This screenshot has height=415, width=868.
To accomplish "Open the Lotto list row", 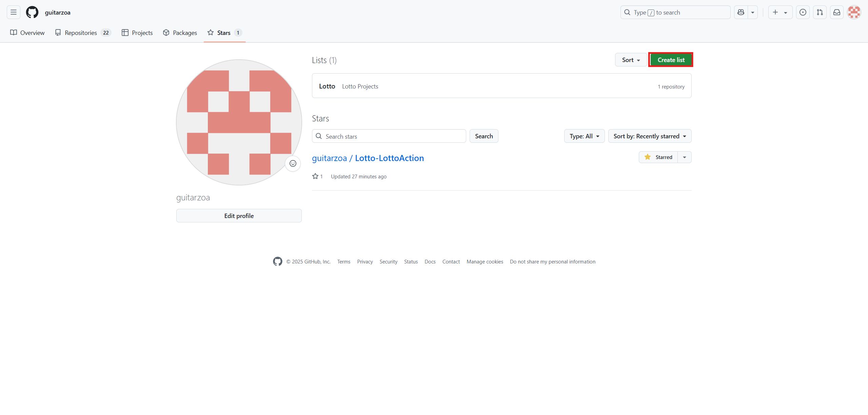I will (x=501, y=86).
